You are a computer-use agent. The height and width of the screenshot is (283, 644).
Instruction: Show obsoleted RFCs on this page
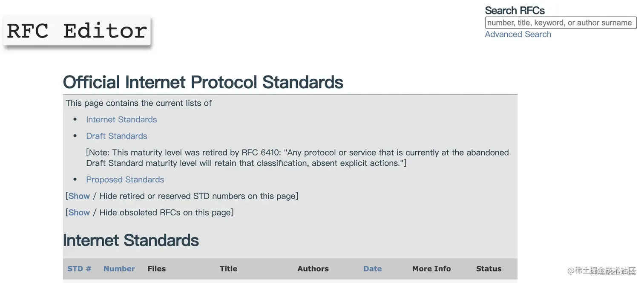click(79, 213)
